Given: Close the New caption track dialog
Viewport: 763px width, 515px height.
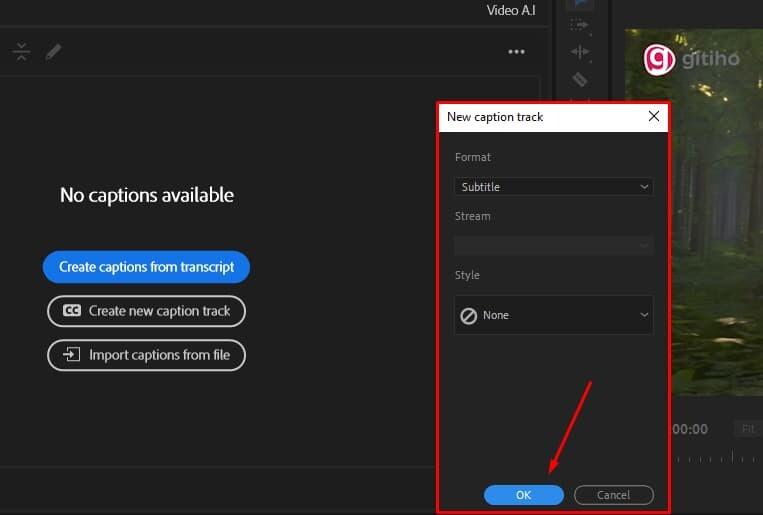Looking at the screenshot, I should tap(654, 116).
